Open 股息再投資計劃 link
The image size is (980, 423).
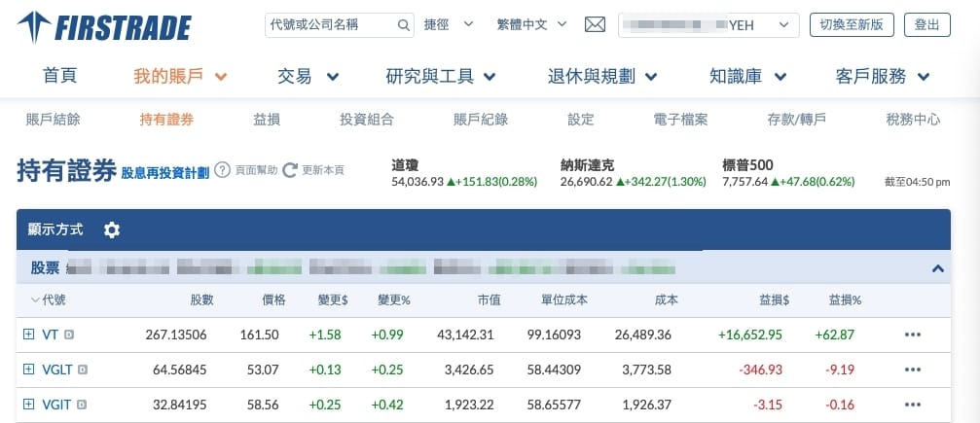[x=165, y=173]
